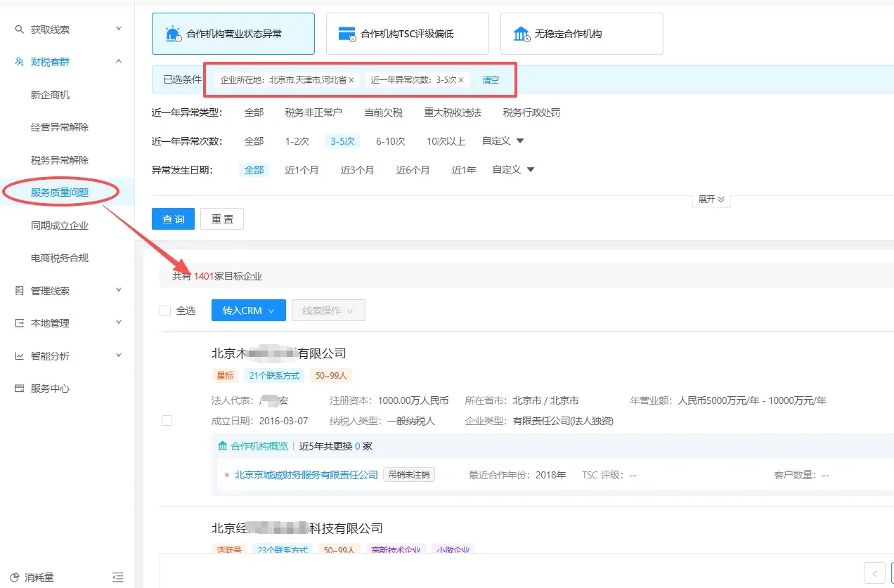Expand the 获取线索 sidebar menu

[119, 30]
